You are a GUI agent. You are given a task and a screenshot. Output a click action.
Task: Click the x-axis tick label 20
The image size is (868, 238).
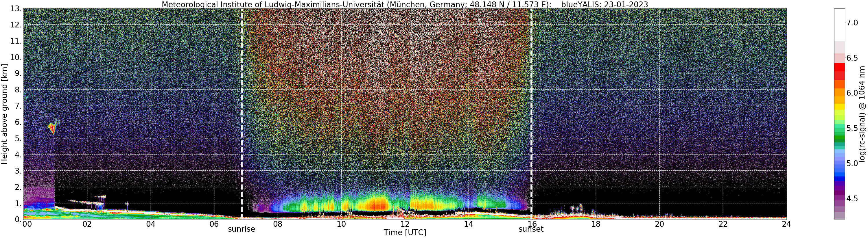pos(659,224)
